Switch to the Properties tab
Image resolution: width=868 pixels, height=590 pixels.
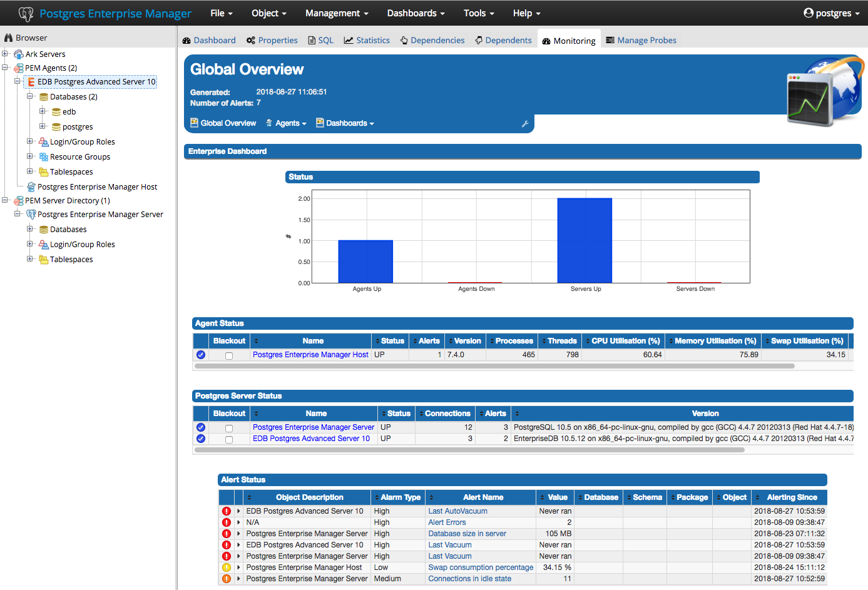pos(272,40)
